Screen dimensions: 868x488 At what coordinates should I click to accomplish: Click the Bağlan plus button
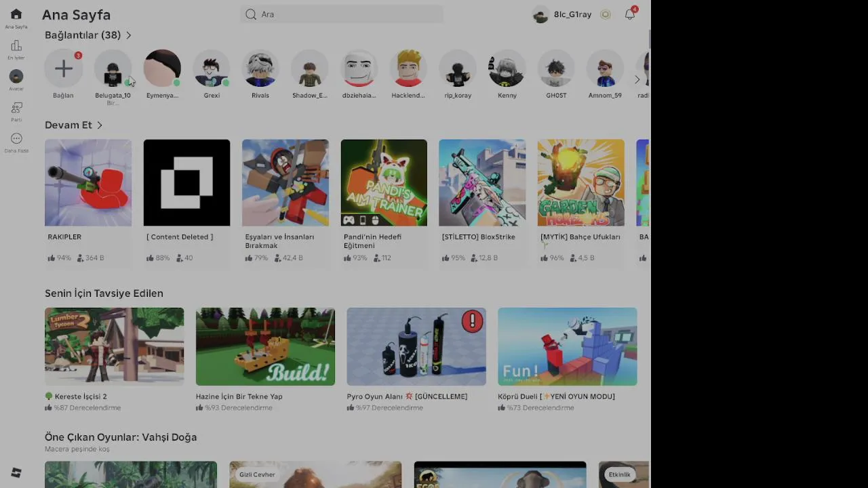64,68
